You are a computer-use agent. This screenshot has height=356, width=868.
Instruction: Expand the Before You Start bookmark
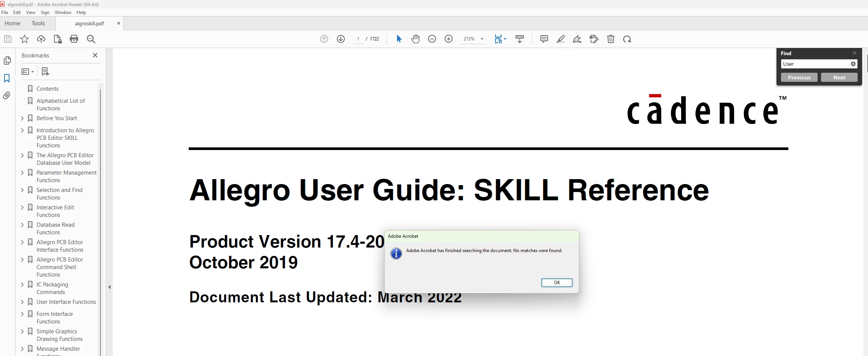click(x=22, y=118)
